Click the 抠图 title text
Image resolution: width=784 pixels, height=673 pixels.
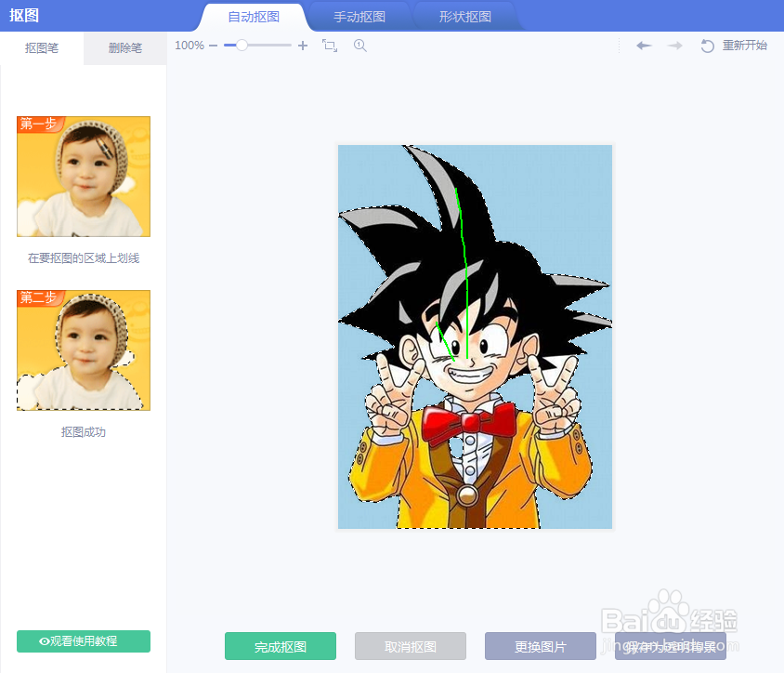click(x=24, y=16)
